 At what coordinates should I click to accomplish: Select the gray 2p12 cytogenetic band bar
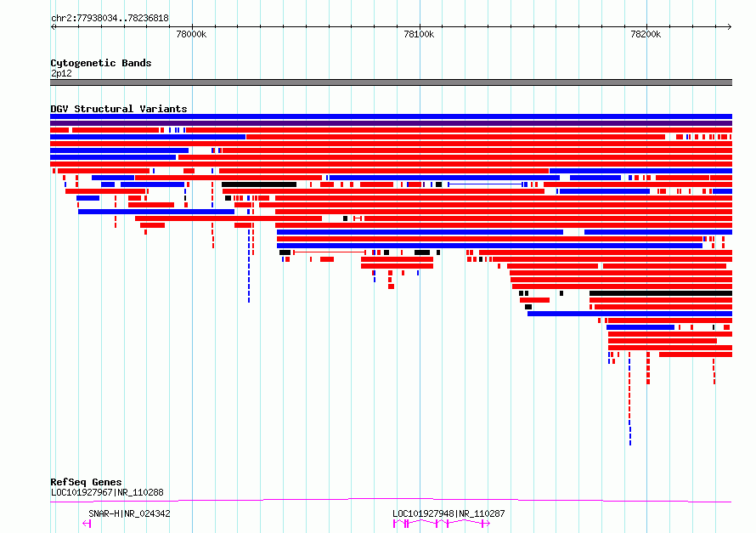pyautogui.click(x=391, y=82)
